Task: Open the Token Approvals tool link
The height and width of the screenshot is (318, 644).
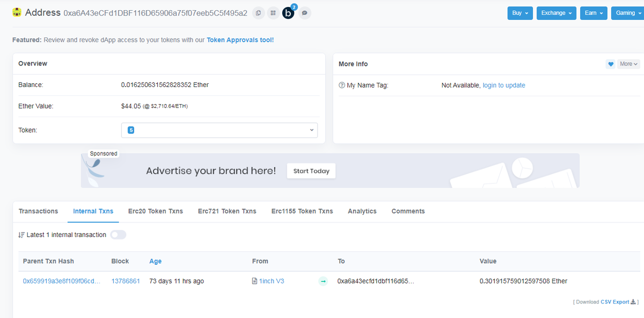Action: pyautogui.click(x=240, y=40)
